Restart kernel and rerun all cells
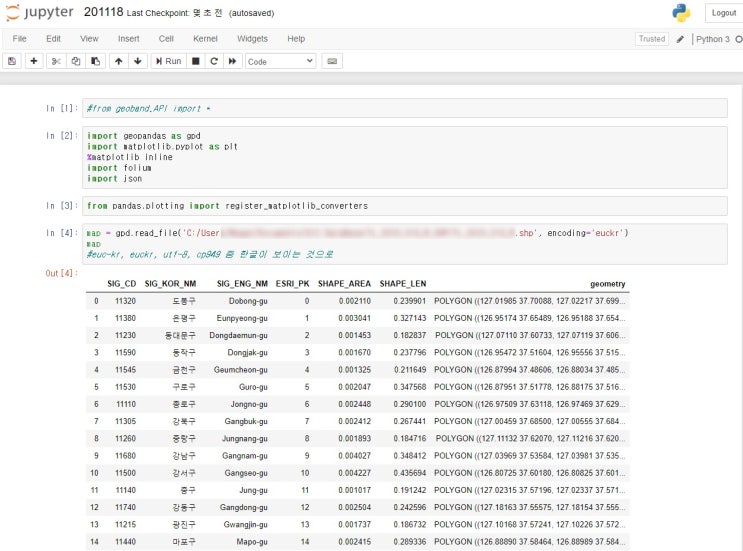Screen dimensions: 743x551 232,61
